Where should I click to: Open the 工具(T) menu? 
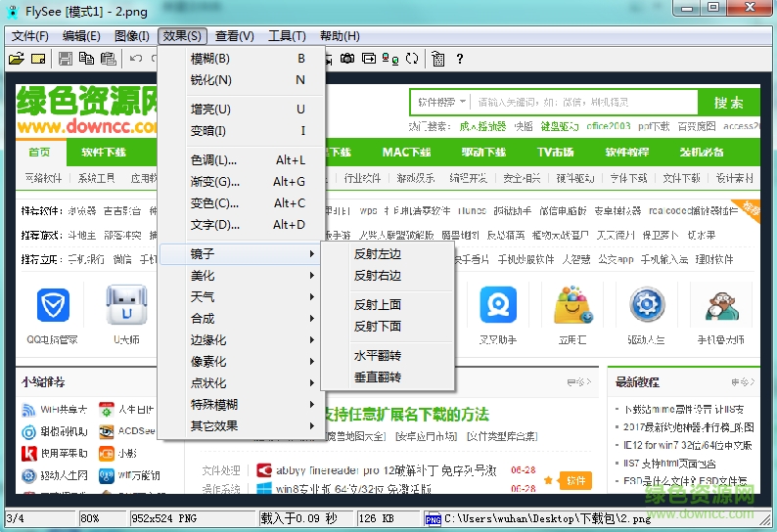point(287,36)
